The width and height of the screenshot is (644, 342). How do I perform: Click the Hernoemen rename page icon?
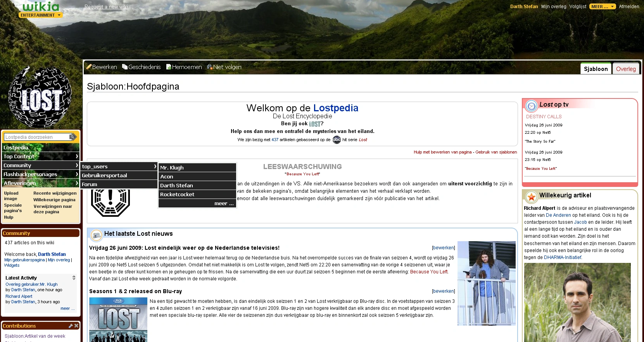pyautogui.click(x=169, y=67)
